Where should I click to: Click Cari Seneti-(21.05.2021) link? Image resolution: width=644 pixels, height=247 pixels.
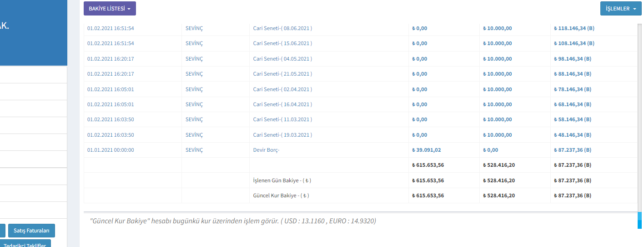[282, 74]
